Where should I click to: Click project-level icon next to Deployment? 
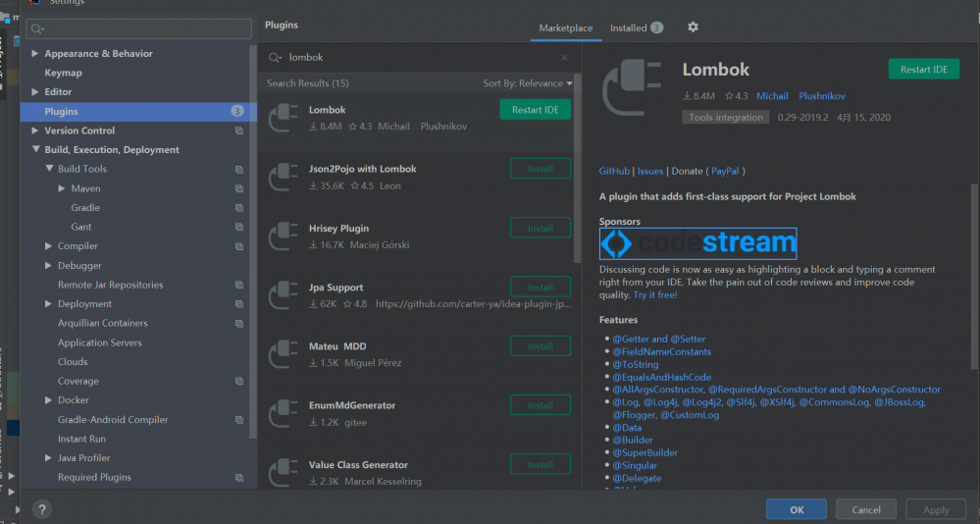tap(238, 304)
